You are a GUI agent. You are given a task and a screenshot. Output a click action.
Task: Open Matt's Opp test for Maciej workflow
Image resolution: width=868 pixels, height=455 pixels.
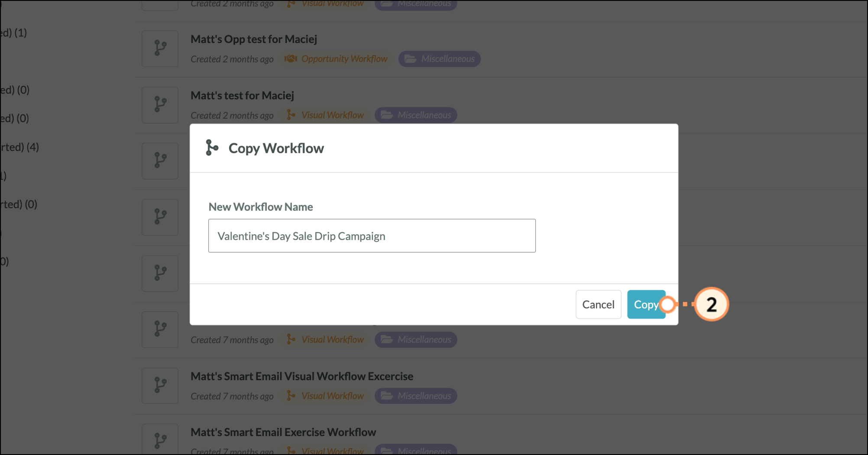pyautogui.click(x=254, y=39)
